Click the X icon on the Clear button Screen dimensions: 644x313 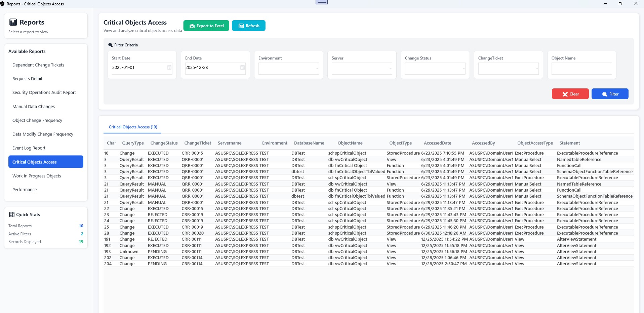[x=566, y=94]
